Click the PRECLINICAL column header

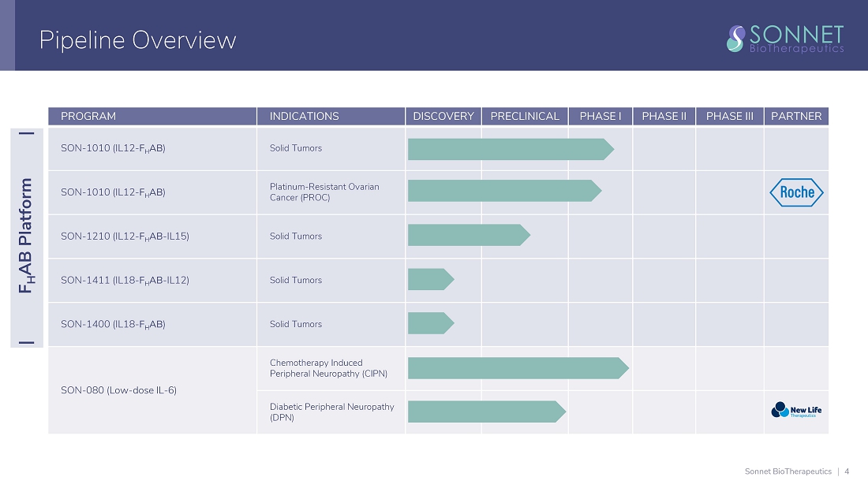(x=525, y=117)
